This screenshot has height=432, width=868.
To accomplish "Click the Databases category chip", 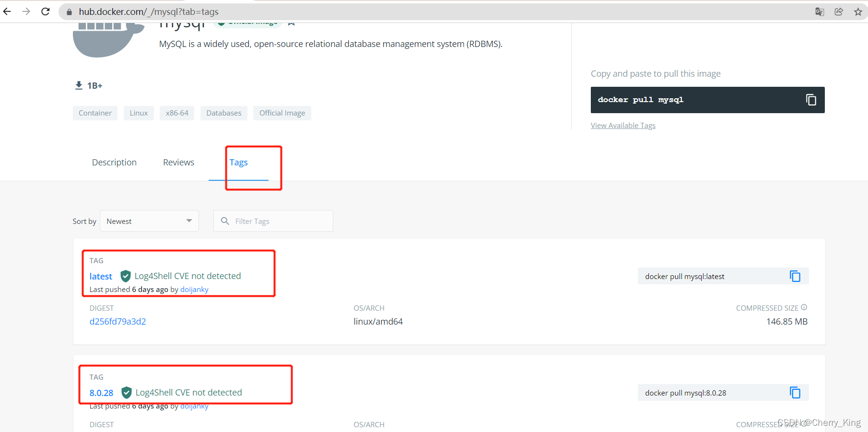I will pyautogui.click(x=224, y=113).
